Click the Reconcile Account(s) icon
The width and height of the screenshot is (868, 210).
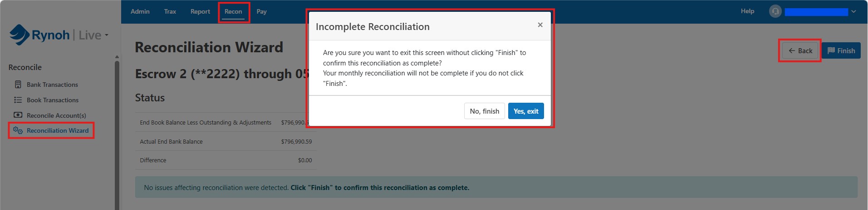tap(18, 115)
